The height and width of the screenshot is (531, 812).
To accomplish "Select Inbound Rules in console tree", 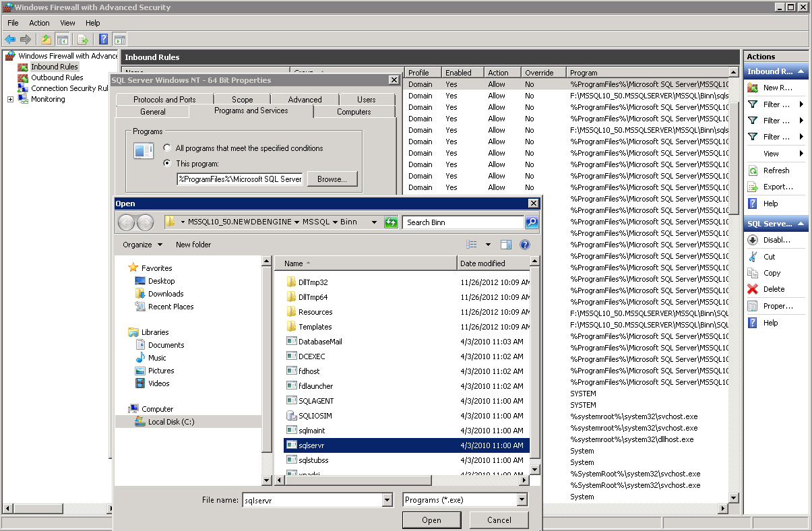I will click(54, 67).
